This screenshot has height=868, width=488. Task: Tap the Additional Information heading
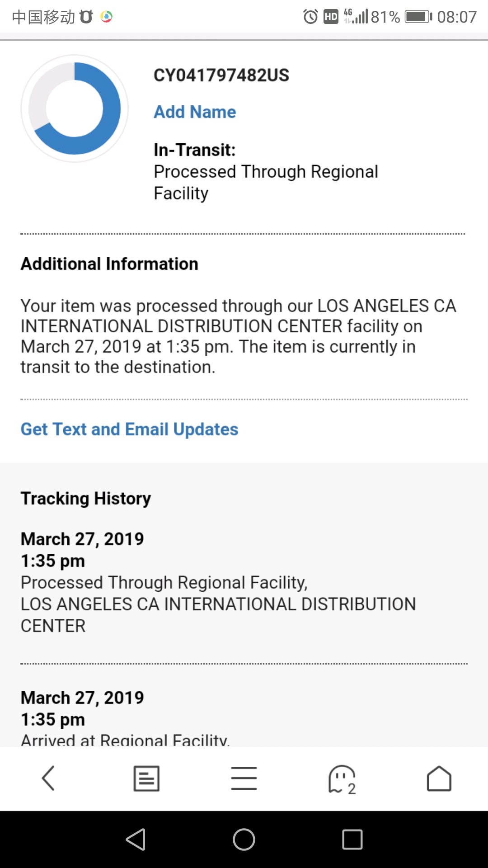109,264
